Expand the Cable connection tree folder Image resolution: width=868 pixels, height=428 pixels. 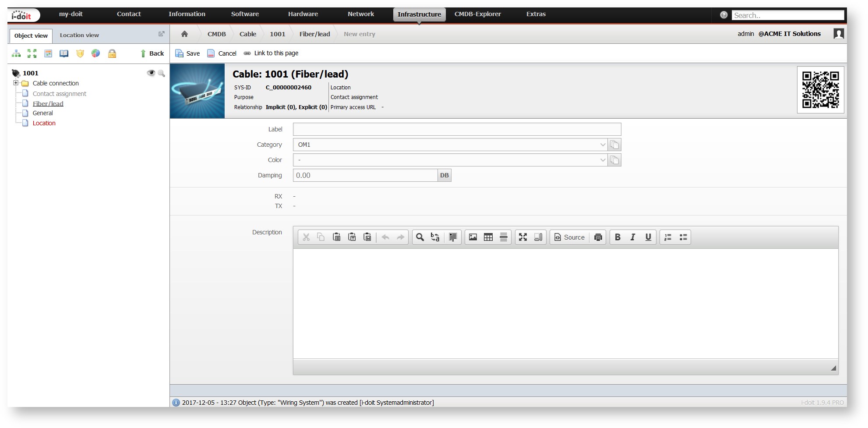16,83
